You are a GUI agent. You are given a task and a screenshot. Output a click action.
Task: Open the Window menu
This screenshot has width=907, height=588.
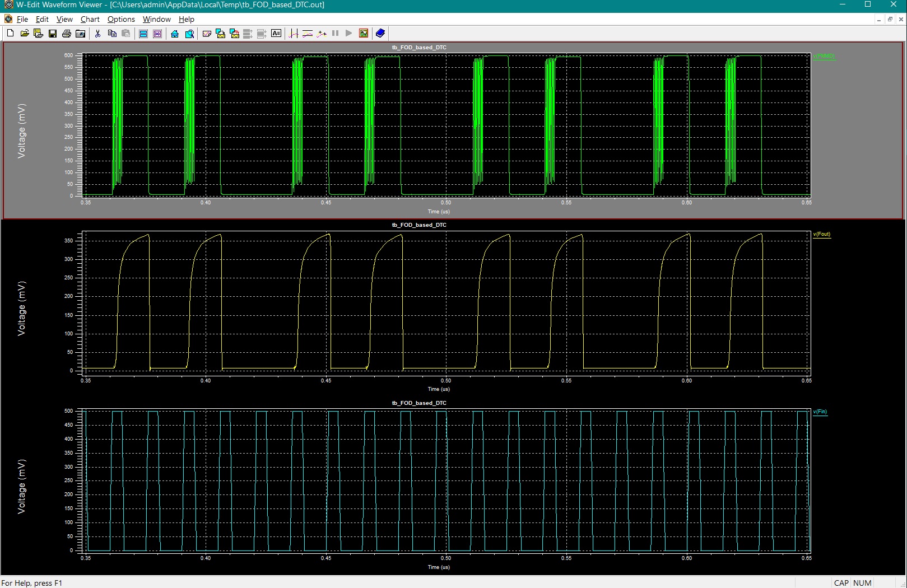156,19
